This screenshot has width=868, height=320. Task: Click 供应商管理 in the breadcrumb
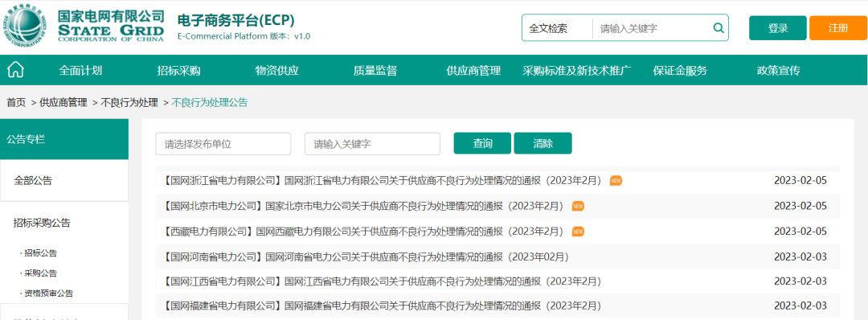(63, 102)
